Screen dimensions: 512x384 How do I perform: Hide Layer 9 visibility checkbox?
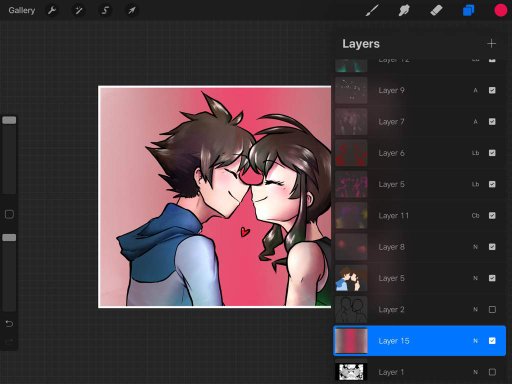(492, 90)
